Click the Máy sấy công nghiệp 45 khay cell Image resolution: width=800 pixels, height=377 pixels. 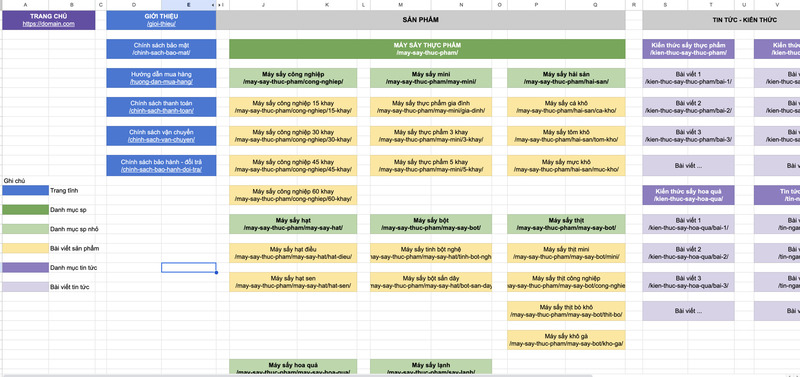pyautogui.click(x=293, y=165)
